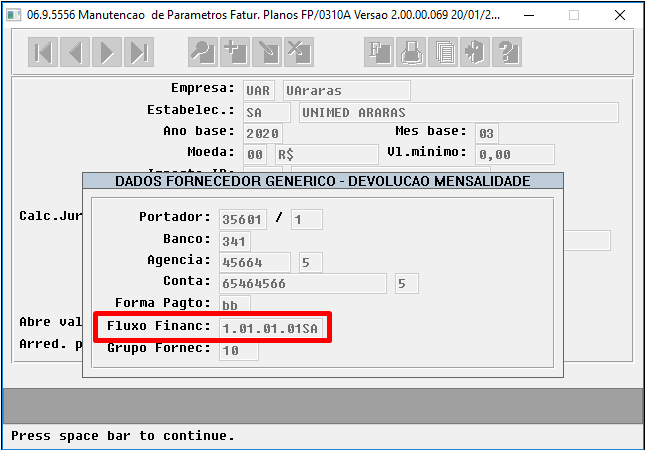This screenshot has height=450, width=647.
Task: Select the Conta check digit field
Action: click(x=407, y=283)
